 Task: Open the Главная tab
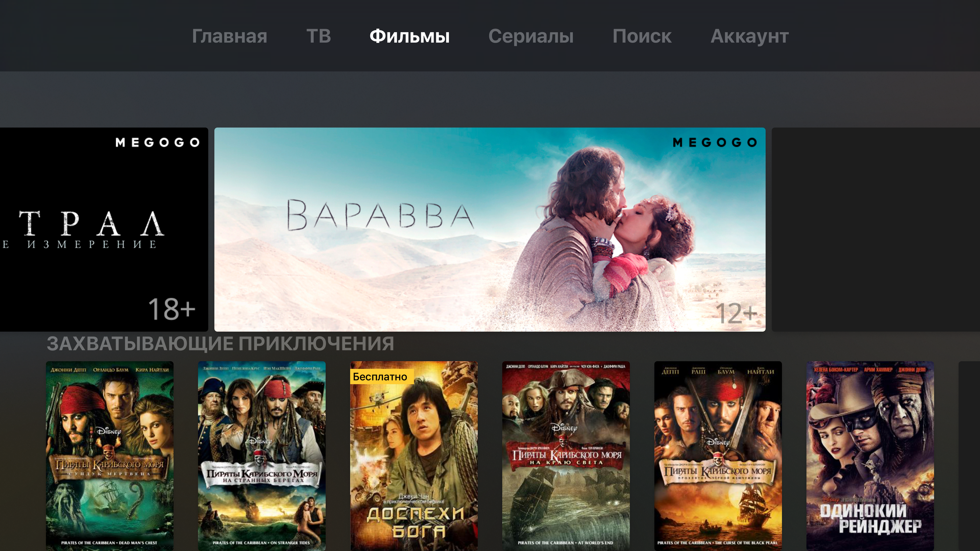pos(229,36)
